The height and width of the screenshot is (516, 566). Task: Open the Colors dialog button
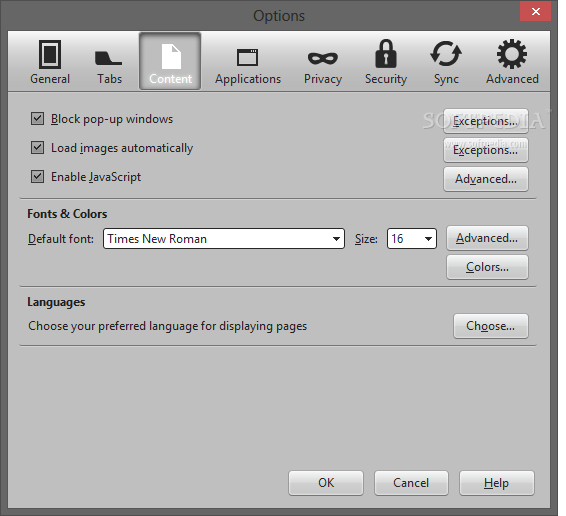pos(487,267)
